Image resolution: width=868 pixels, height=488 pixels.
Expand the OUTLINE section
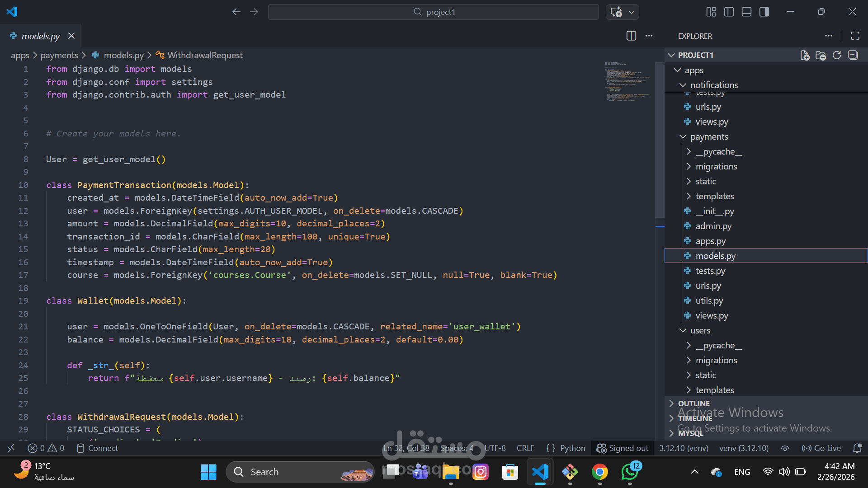(693, 403)
